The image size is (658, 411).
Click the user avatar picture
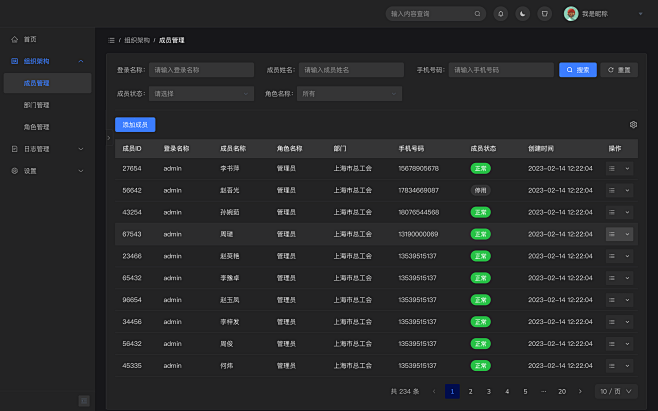[x=571, y=14]
